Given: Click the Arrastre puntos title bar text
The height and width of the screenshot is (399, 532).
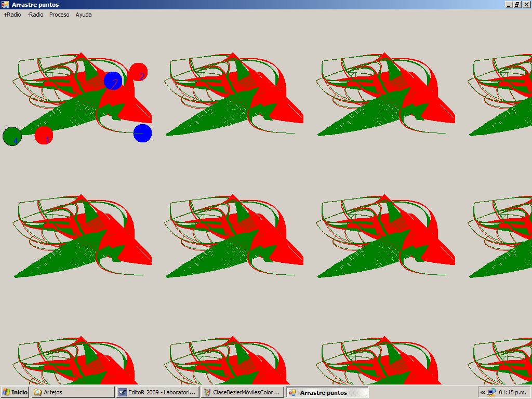Looking at the screenshot, I should [35, 5].
